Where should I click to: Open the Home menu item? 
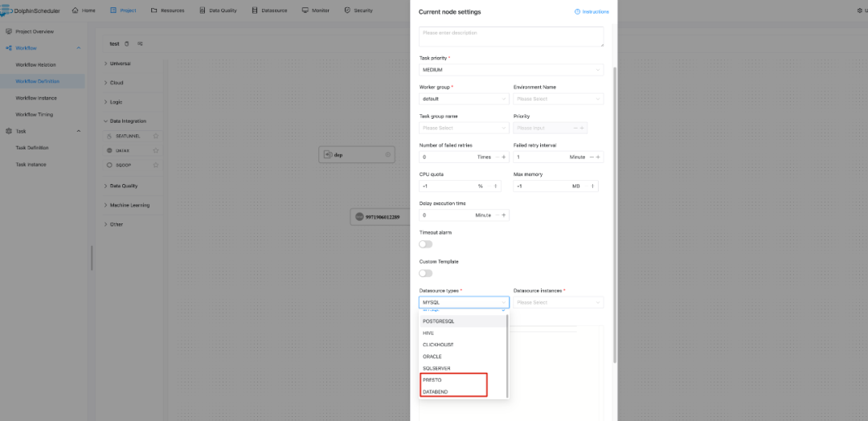click(84, 10)
